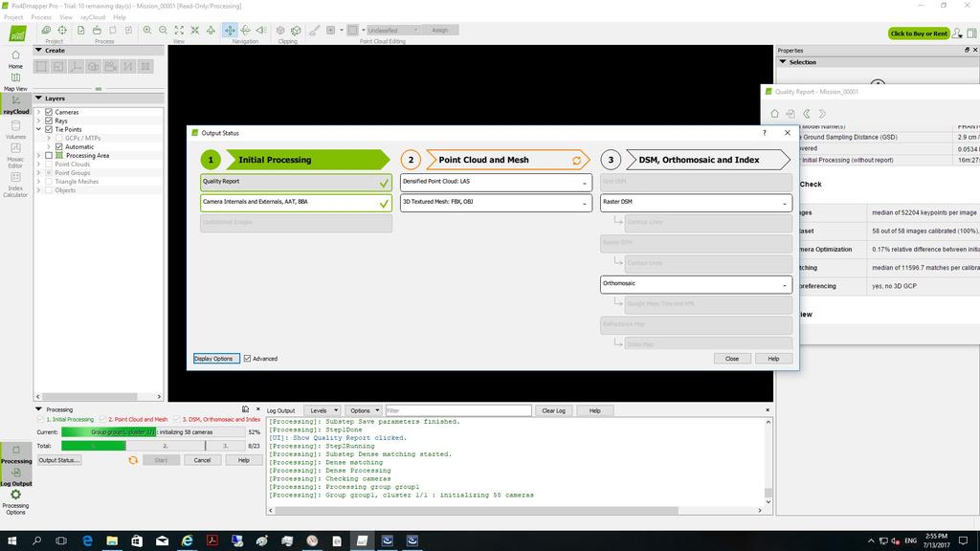The image size is (980, 551).
Task: Click Help button in Output Status dialog
Action: point(773,359)
